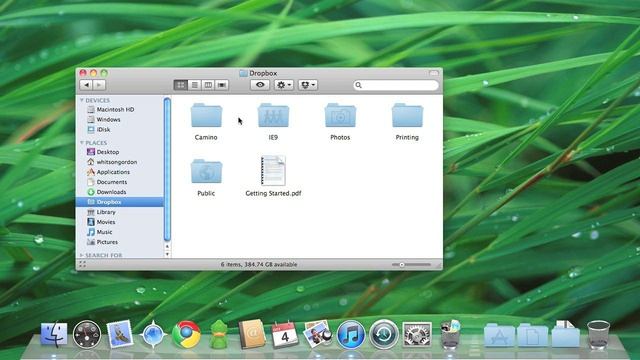
Task: Open Time Machine from the Dock
Action: pyautogui.click(x=384, y=335)
